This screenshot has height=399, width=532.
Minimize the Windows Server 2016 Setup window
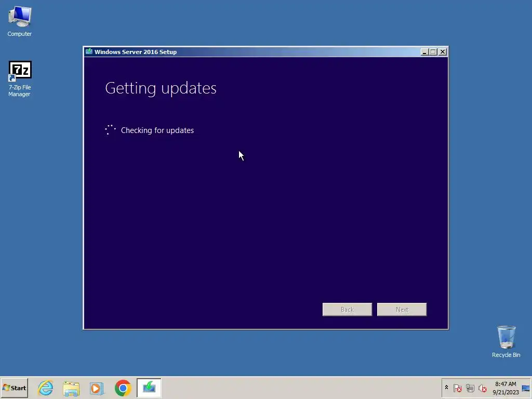click(424, 52)
